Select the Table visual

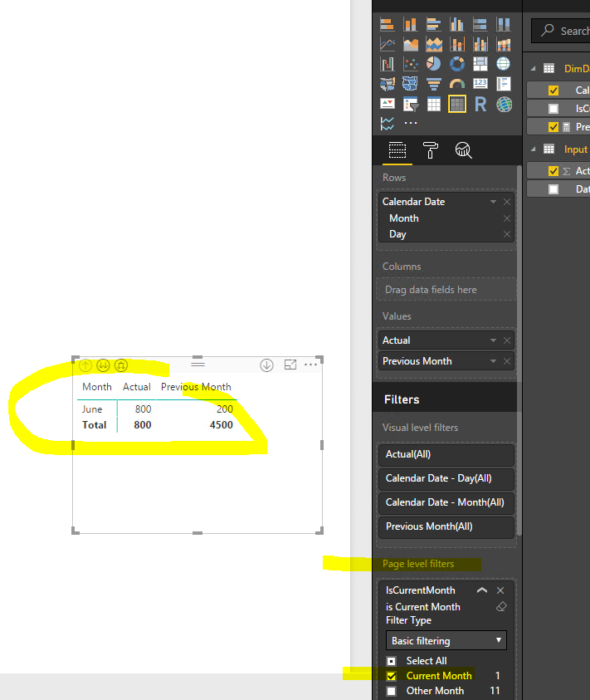[434, 104]
